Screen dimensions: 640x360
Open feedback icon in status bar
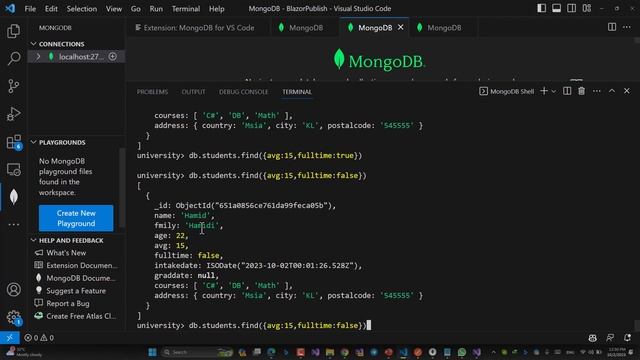[x=610, y=338]
